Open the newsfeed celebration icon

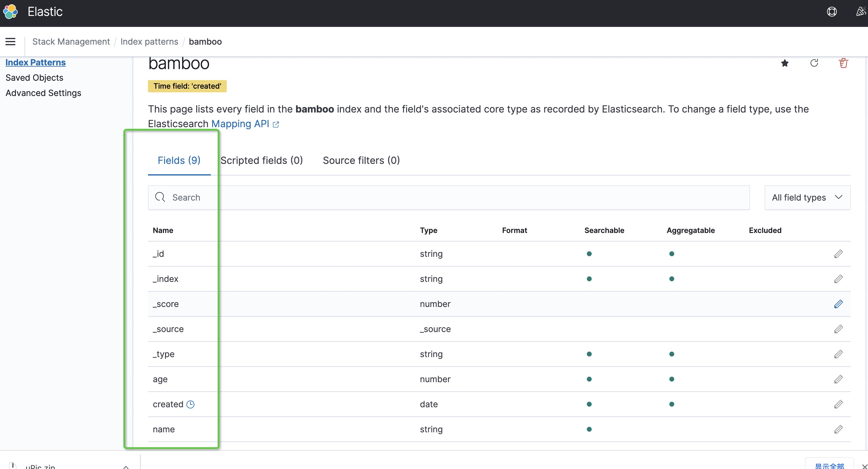pyautogui.click(x=861, y=12)
